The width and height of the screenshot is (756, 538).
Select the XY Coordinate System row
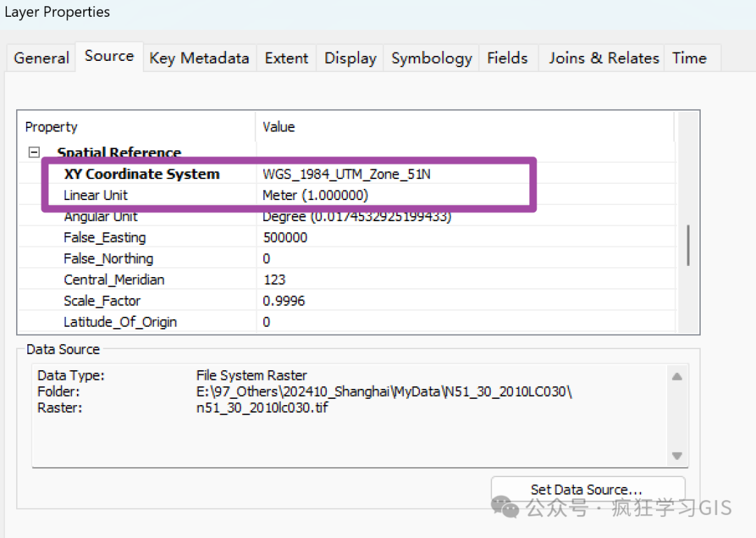[141, 174]
